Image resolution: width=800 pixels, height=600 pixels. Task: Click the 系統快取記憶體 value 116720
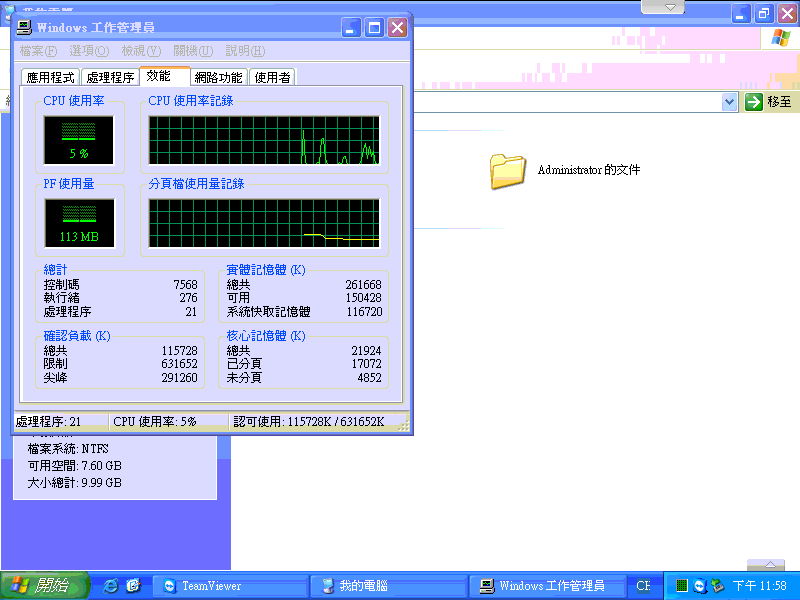point(364,311)
